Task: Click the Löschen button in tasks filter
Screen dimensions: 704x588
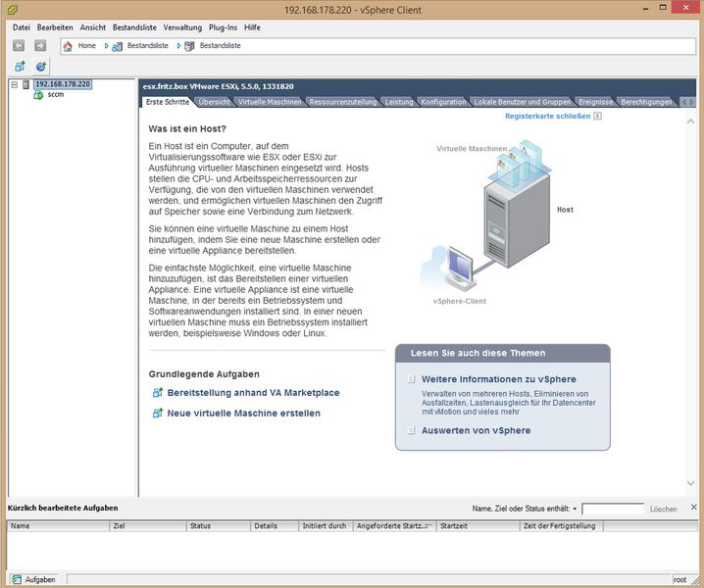Action: coord(663,509)
